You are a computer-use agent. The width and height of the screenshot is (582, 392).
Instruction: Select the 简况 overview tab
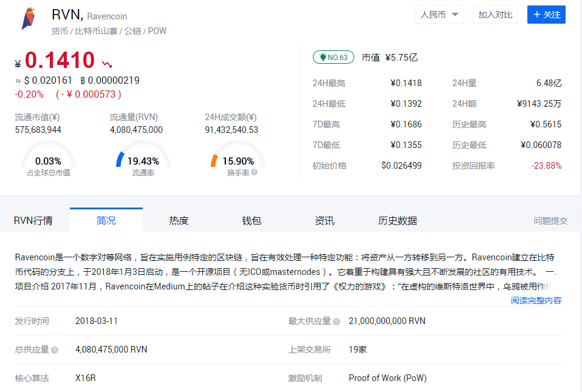(x=106, y=220)
